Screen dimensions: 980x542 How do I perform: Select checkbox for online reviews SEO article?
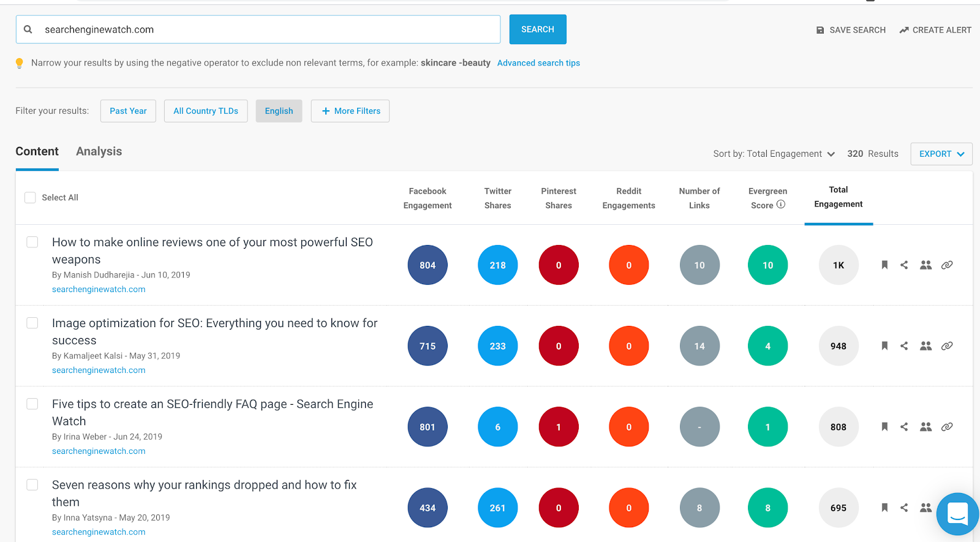tap(32, 242)
